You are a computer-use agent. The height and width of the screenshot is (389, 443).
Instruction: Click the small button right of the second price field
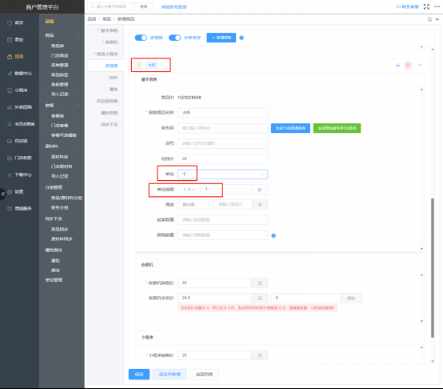click(351, 298)
